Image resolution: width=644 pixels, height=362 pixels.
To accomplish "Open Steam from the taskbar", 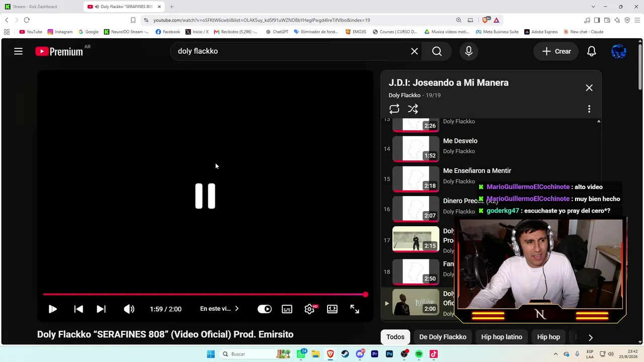I will (x=345, y=354).
